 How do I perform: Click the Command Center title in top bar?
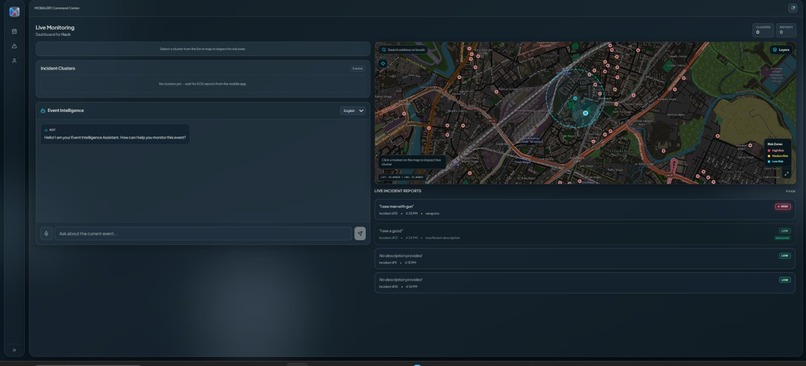(57, 8)
